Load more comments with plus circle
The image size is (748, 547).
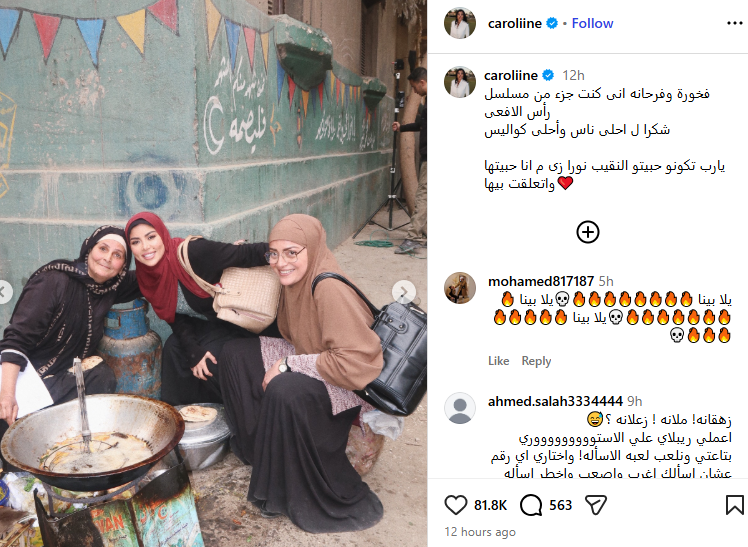588,232
